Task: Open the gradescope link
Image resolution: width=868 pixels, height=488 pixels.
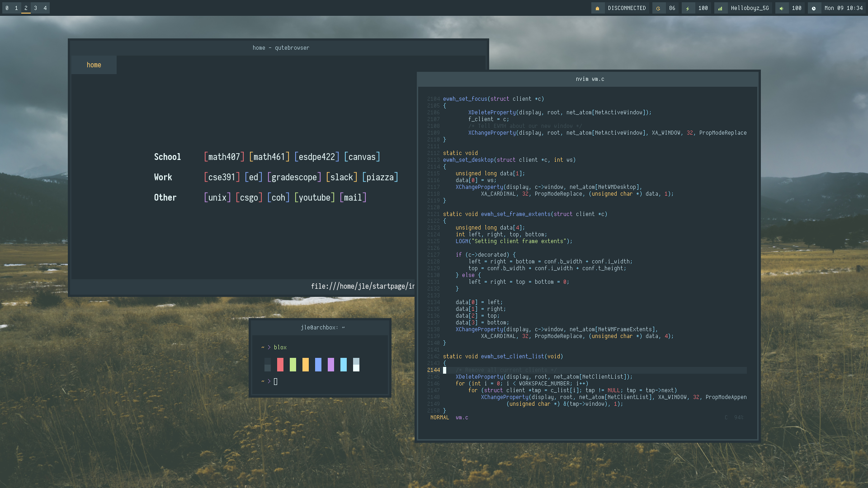Action: 294,177
